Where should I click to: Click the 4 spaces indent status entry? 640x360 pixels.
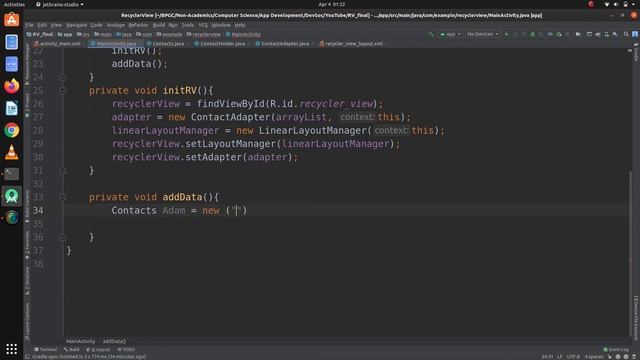click(594, 357)
